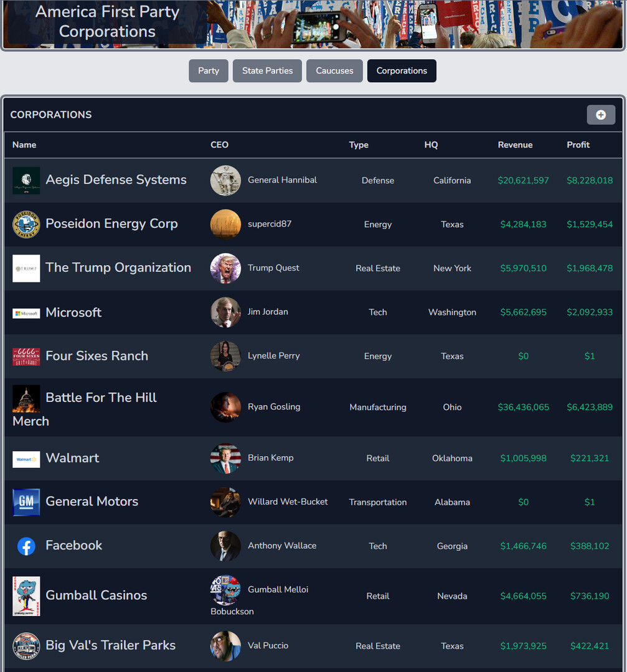Switch to the Party tab
This screenshot has height=672, width=627.
[x=209, y=71]
